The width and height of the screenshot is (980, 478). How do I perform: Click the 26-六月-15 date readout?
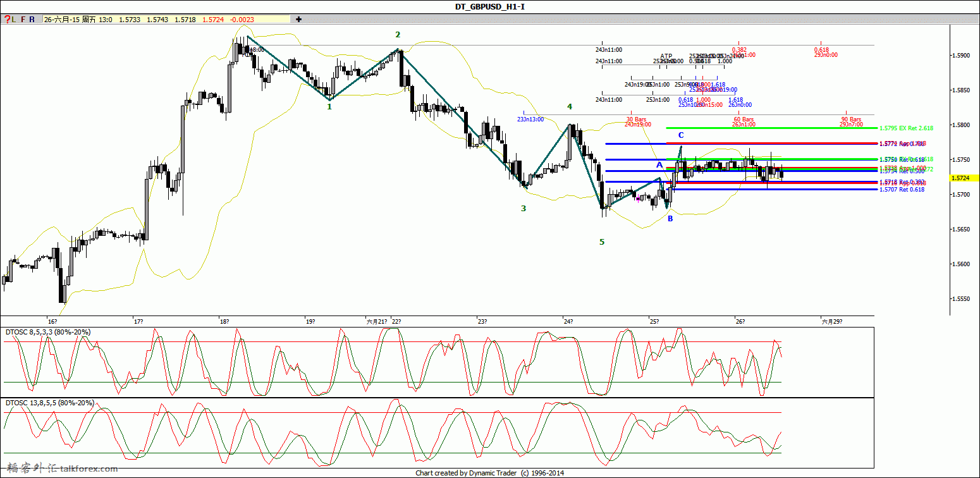pyautogui.click(x=61, y=20)
